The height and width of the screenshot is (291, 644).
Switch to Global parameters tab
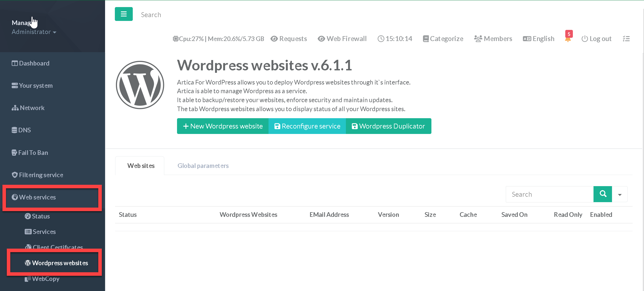[x=203, y=166]
